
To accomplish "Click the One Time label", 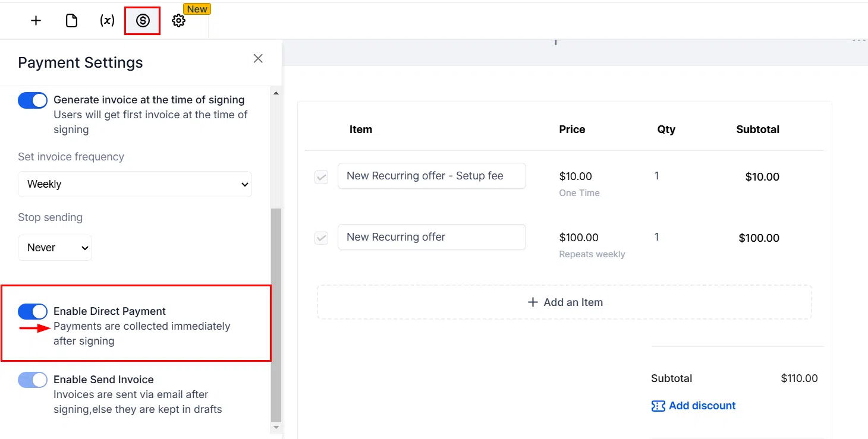I will 580,193.
